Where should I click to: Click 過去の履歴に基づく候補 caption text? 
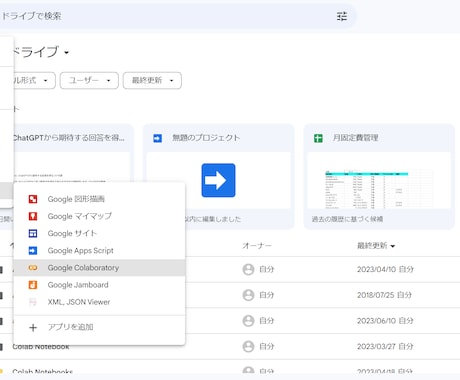347,219
